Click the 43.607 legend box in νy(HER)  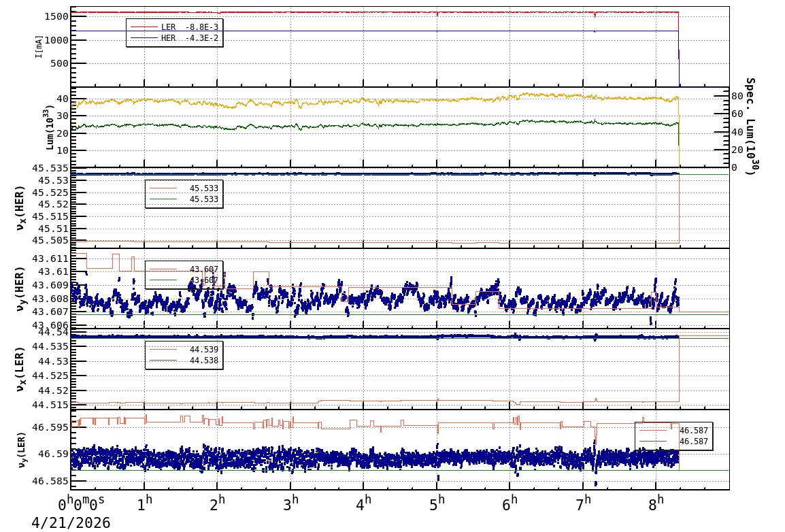[184, 274]
